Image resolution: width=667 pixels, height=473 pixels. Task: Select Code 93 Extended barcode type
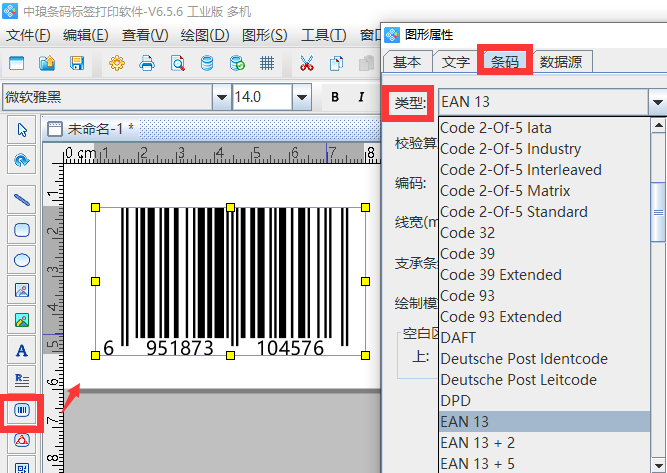(x=544, y=316)
